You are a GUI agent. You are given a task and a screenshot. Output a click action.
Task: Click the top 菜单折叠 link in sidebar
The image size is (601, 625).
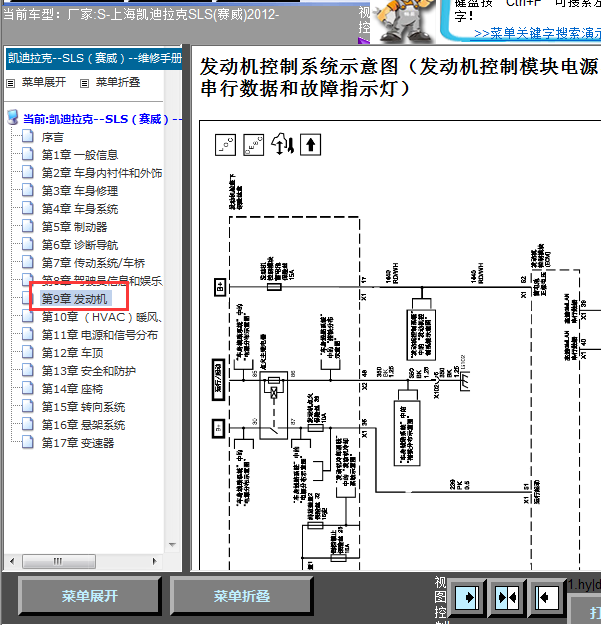click(x=118, y=83)
